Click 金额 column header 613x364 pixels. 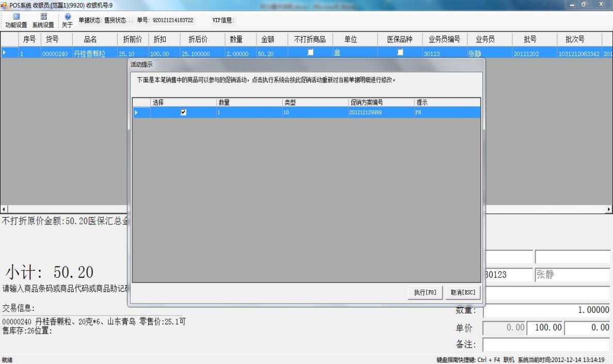tap(272, 40)
